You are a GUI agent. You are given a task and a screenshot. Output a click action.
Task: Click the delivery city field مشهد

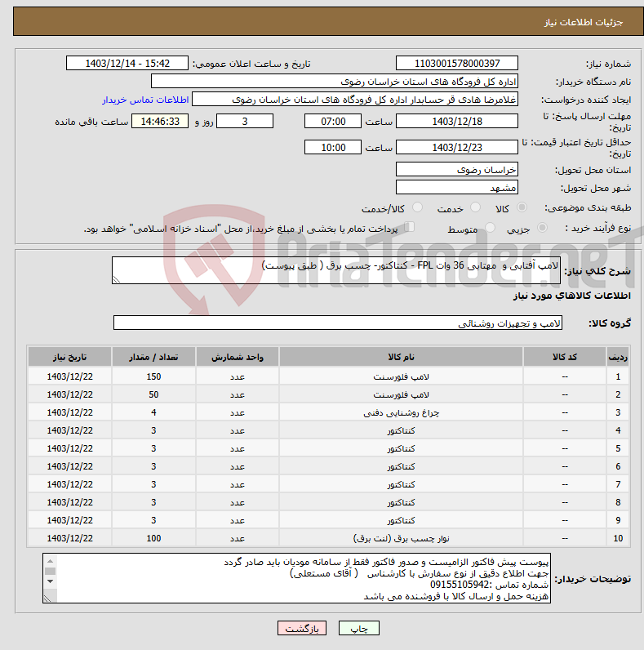[x=457, y=187]
